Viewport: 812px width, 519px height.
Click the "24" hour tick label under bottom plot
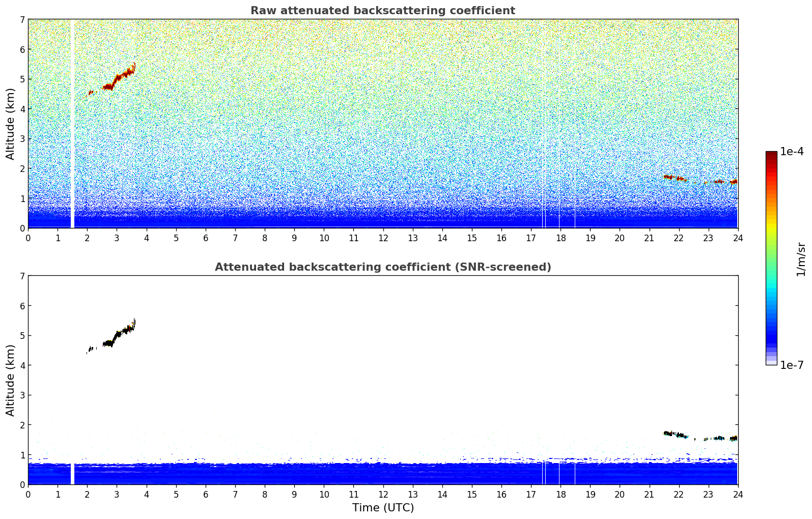click(737, 494)
